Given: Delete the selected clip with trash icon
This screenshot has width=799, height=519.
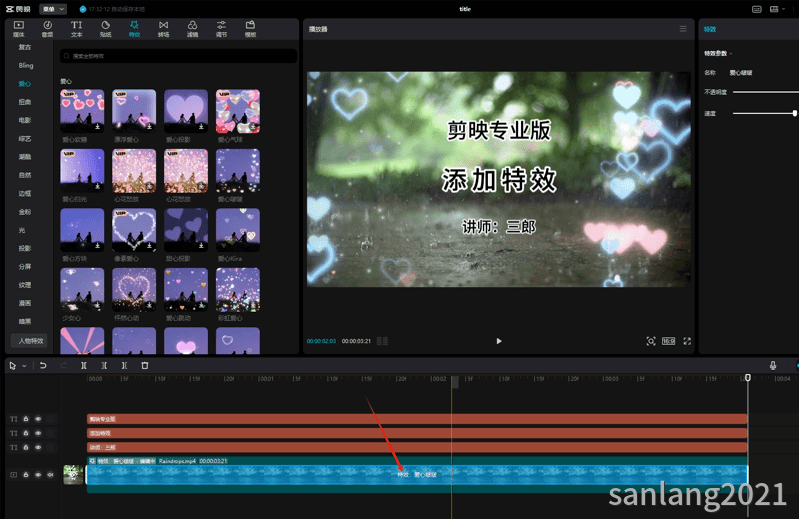Looking at the screenshot, I should 145,366.
